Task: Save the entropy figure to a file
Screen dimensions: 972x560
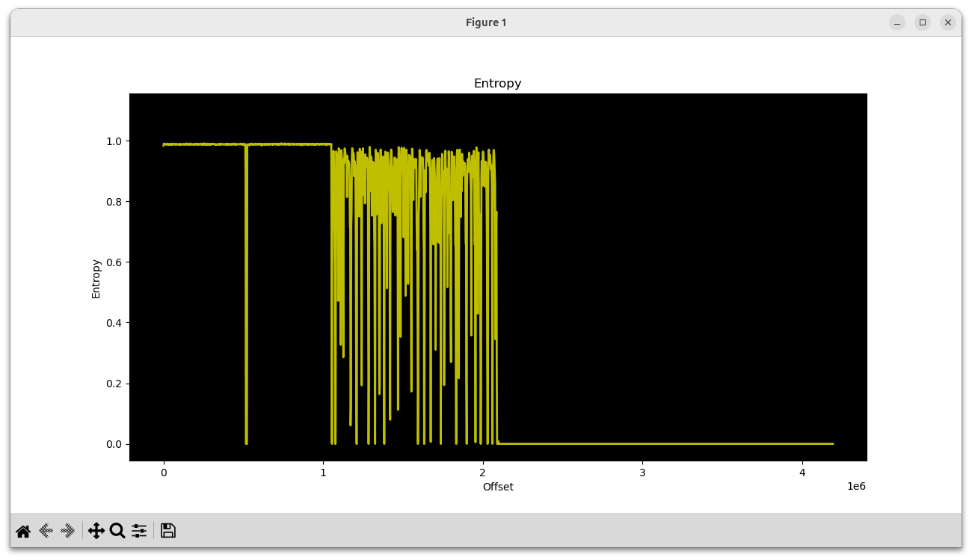Action: click(167, 530)
